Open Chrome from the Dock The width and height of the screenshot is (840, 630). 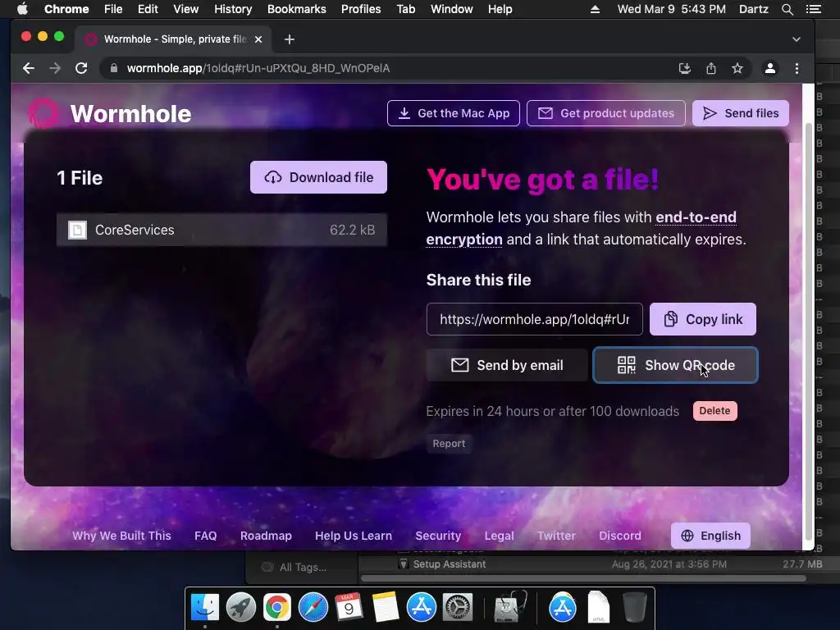pyautogui.click(x=277, y=608)
